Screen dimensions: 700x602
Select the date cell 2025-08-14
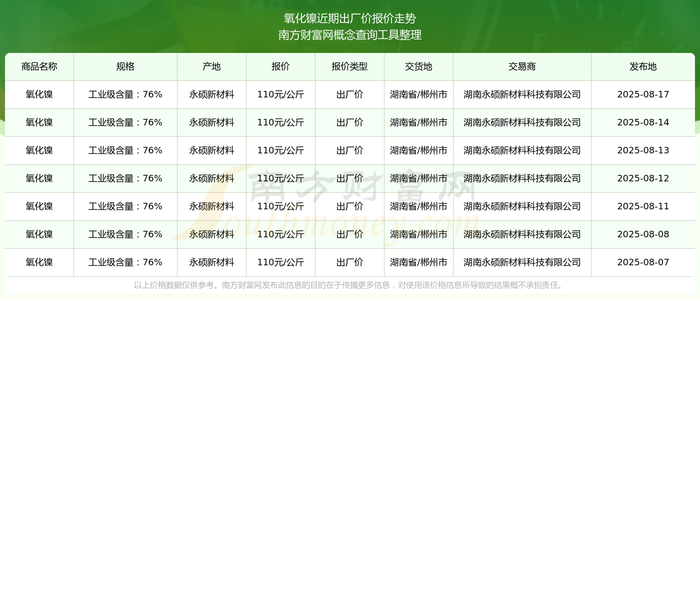pos(643,122)
